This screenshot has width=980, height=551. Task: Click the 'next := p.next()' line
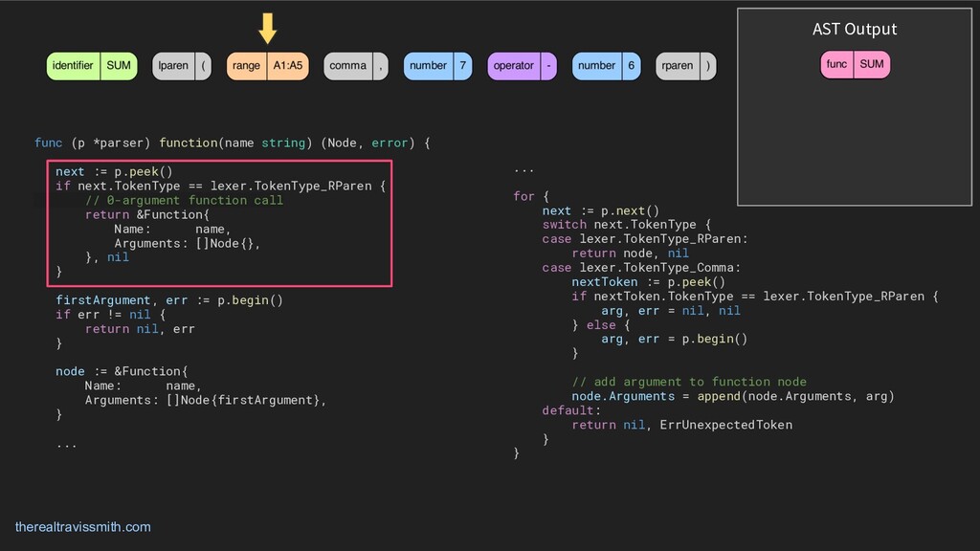click(x=601, y=210)
